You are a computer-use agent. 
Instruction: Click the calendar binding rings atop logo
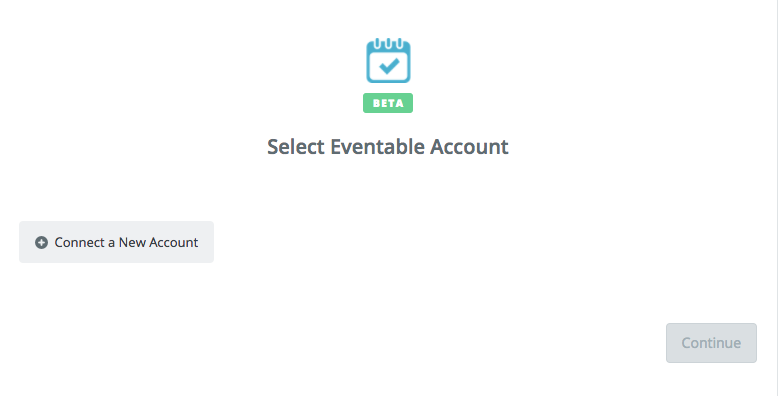click(388, 43)
